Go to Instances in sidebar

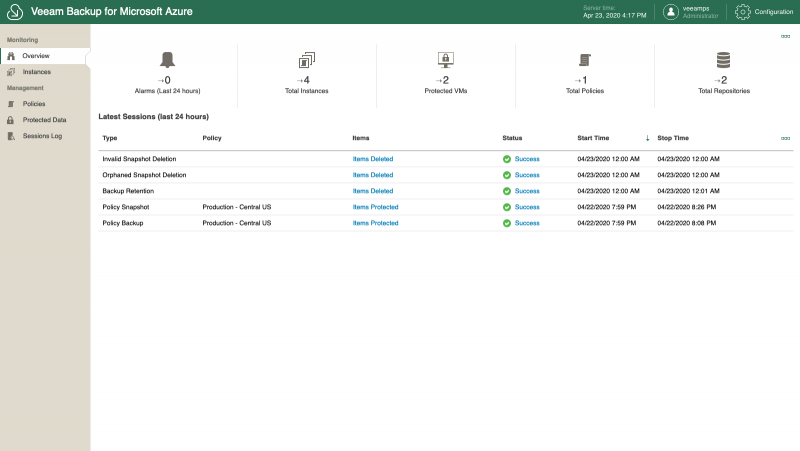(x=37, y=72)
